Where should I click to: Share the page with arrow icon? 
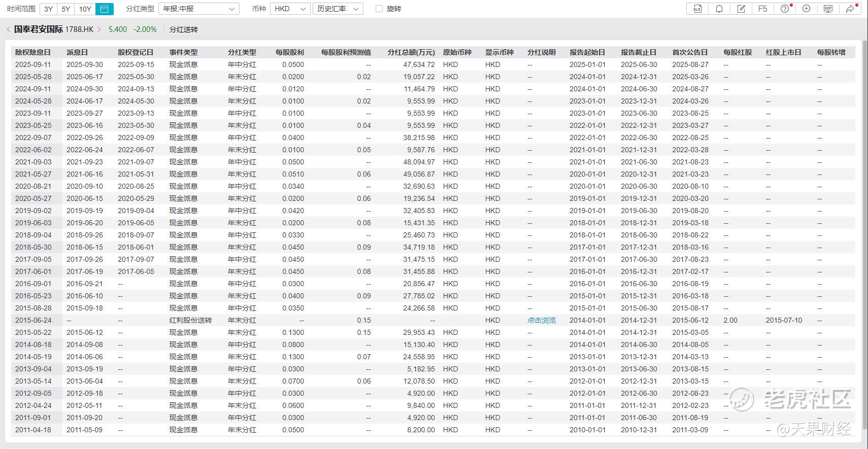(850, 9)
